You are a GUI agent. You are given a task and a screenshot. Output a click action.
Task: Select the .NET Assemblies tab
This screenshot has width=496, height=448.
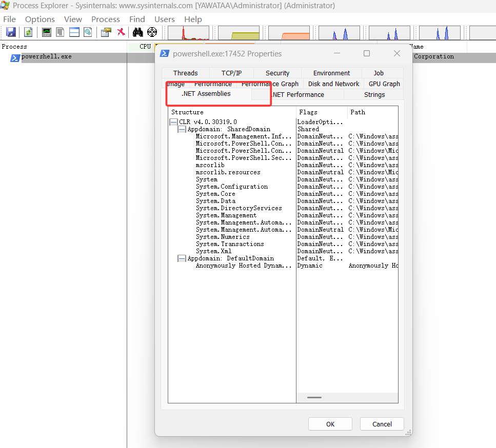(x=206, y=94)
